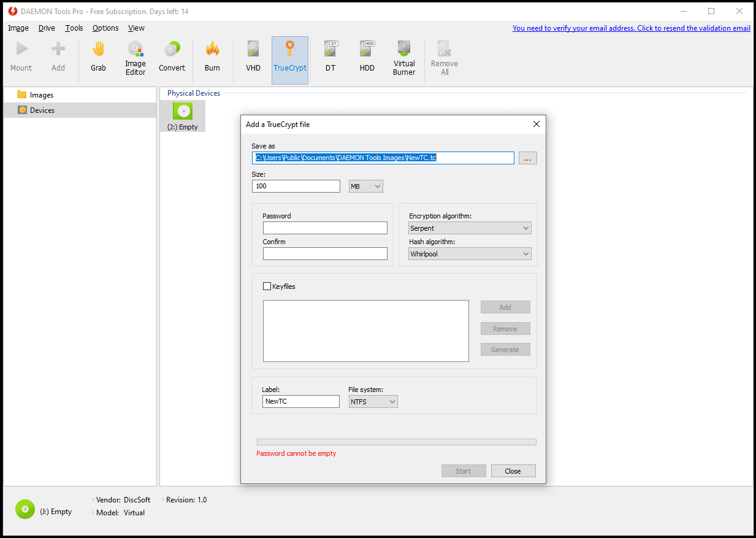Open the Tools menu
756x538 pixels.
click(x=74, y=28)
